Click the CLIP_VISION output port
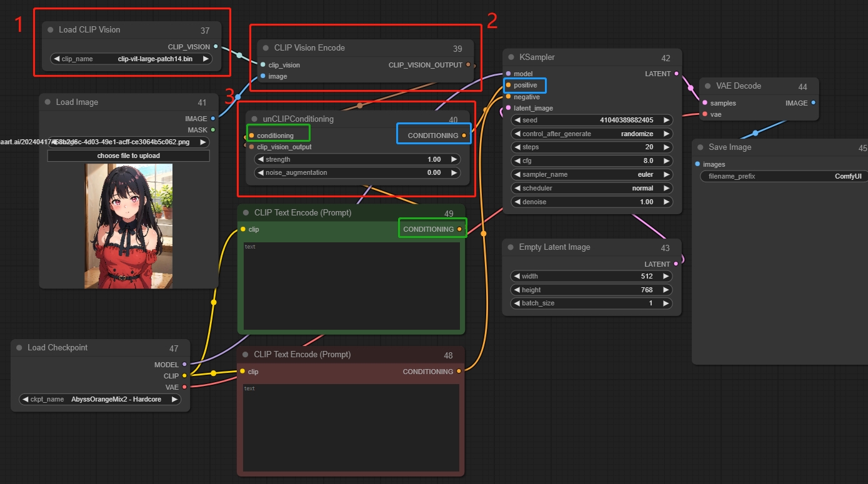Screen dimensions: 868x484 [x=216, y=47]
